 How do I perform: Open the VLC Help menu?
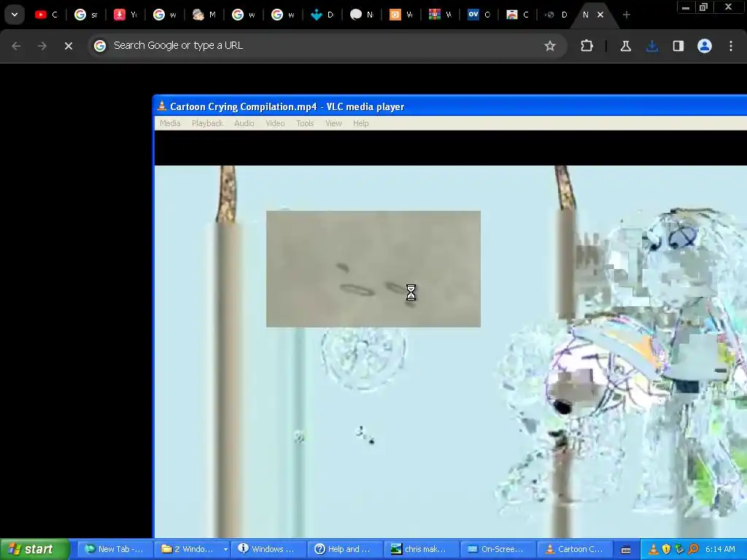click(360, 123)
